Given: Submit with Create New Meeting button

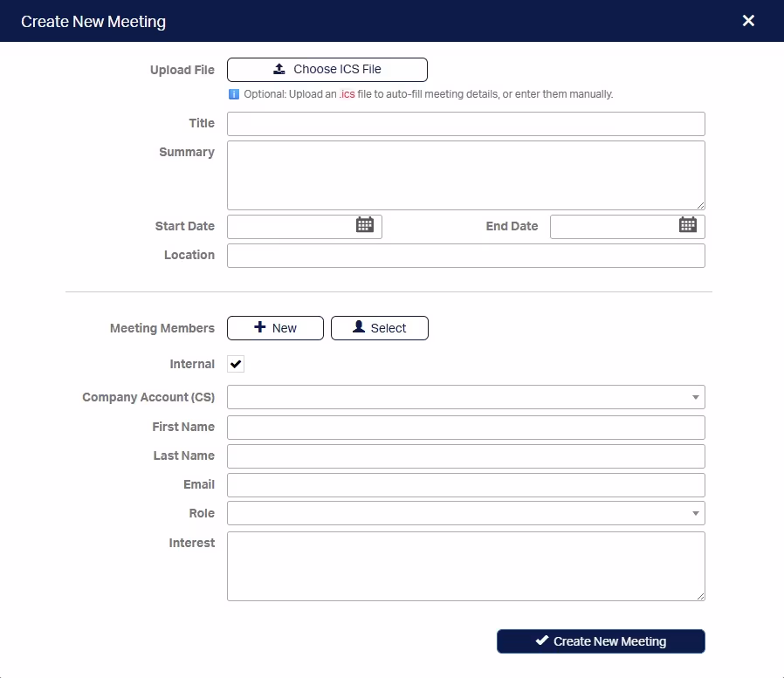Looking at the screenshot, I should click(x=601, y=641).
